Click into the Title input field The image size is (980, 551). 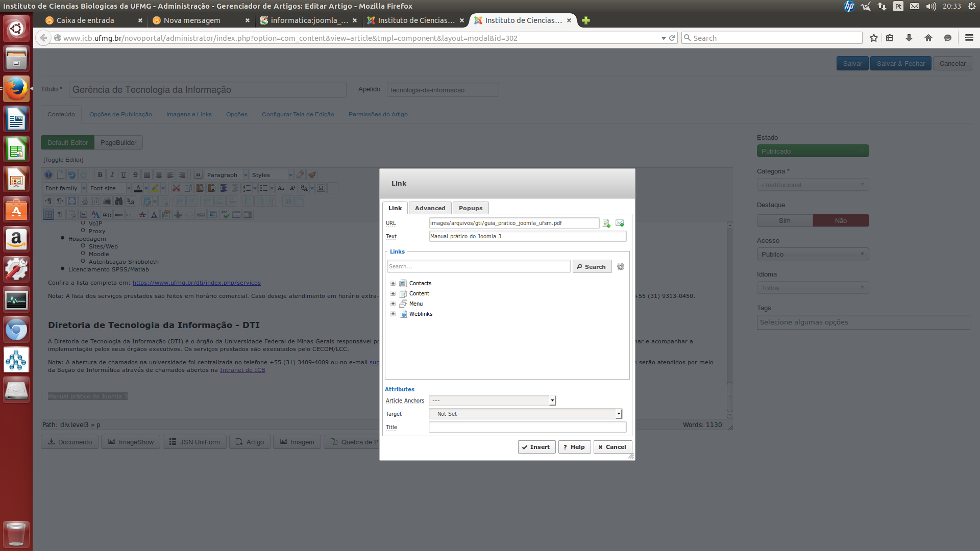click(527, 427)
